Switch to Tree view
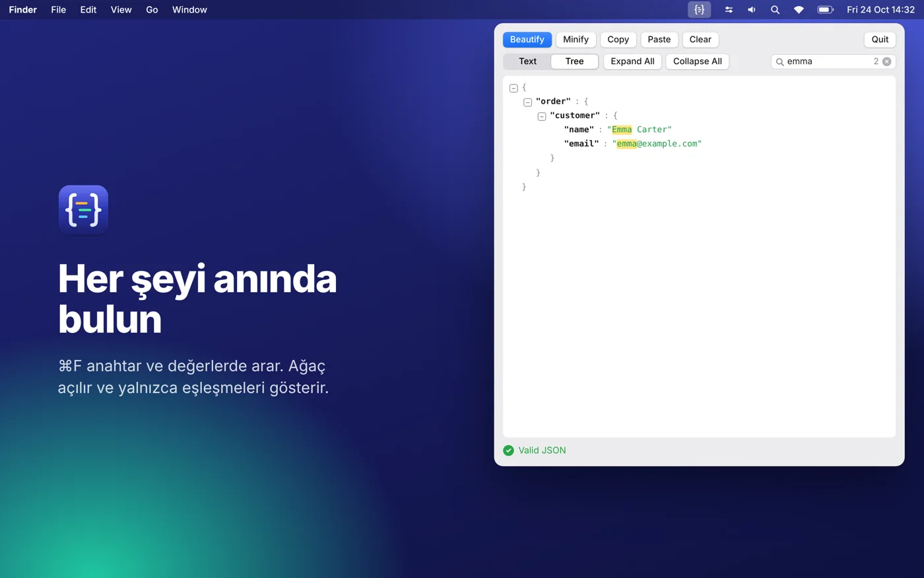This screenshot has width=924, height=578. [x=574, y=61]
